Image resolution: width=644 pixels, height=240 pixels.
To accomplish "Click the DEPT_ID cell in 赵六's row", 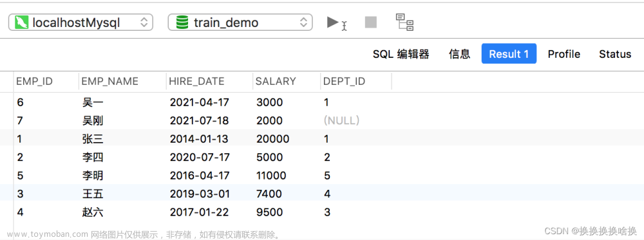I will (327, 212).
